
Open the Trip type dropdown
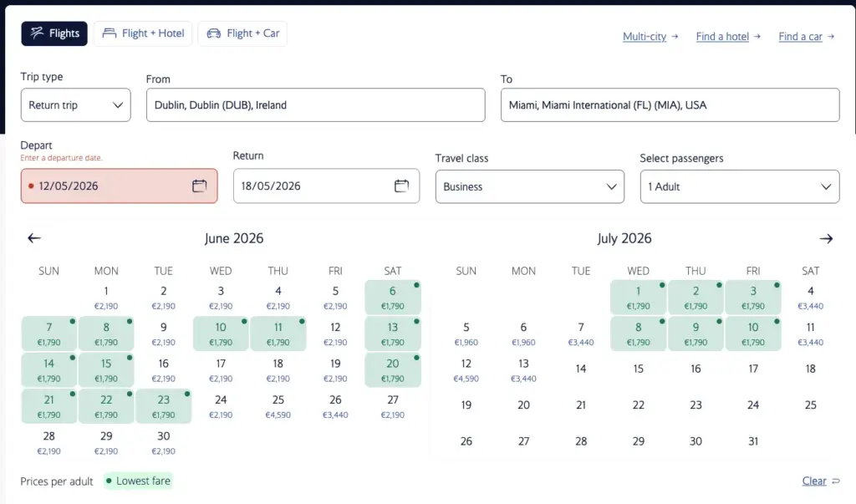point(75,104)
